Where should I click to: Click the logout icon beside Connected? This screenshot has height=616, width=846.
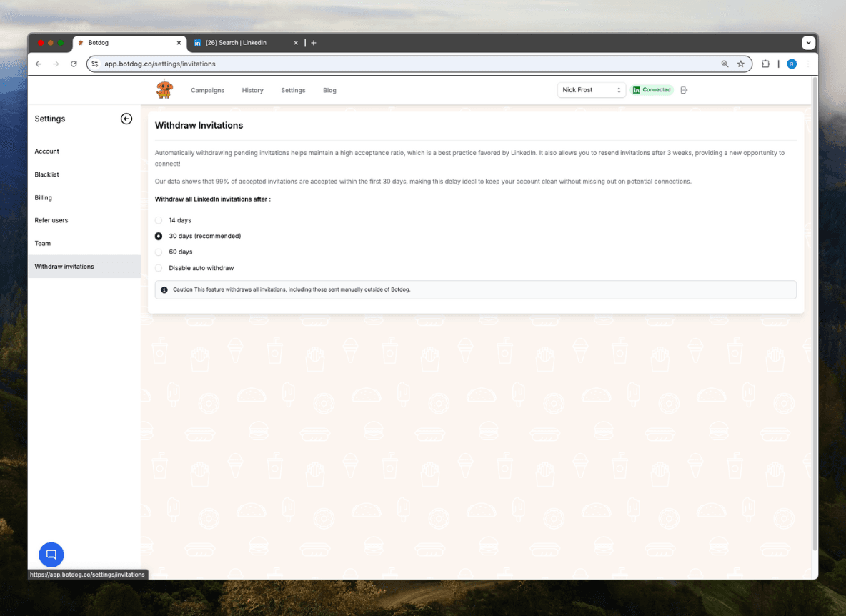click(x=684, y=90)
